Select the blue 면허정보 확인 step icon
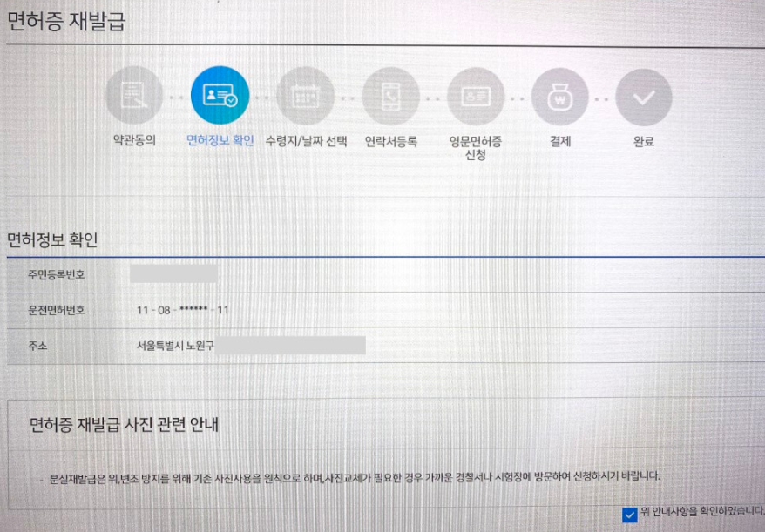 point(220,95)
